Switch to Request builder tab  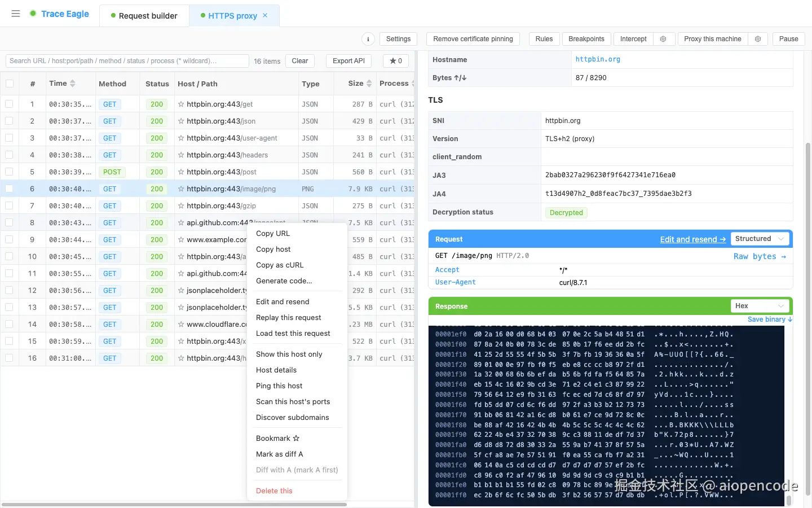[144, 16]
